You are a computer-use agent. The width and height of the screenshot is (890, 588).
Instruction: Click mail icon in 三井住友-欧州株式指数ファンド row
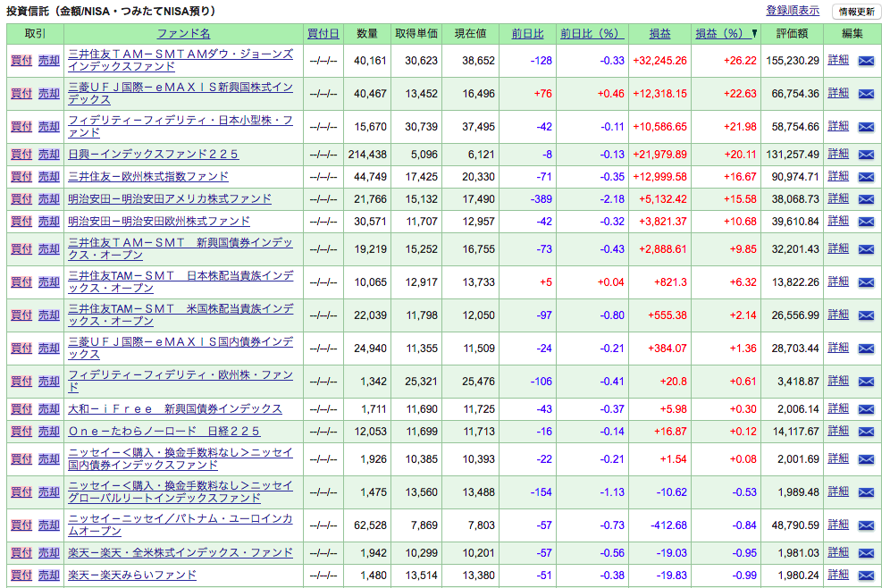866,177
